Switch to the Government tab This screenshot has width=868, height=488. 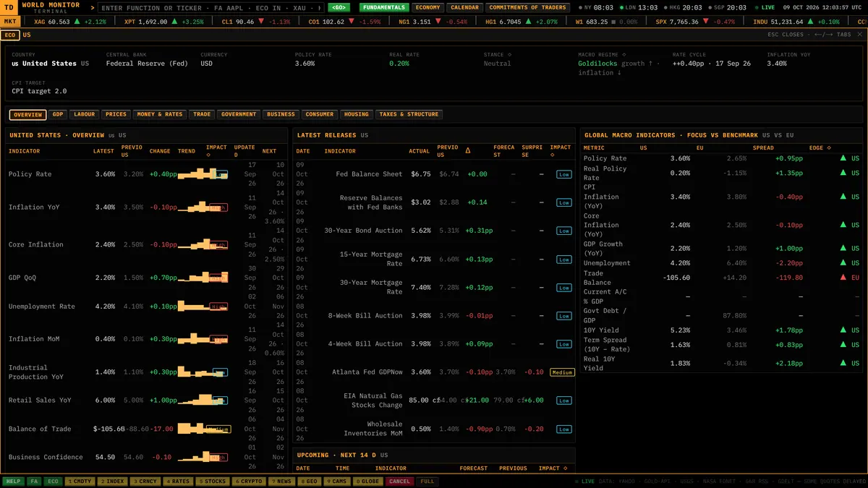pyautogui.click(x=239, y=114)
